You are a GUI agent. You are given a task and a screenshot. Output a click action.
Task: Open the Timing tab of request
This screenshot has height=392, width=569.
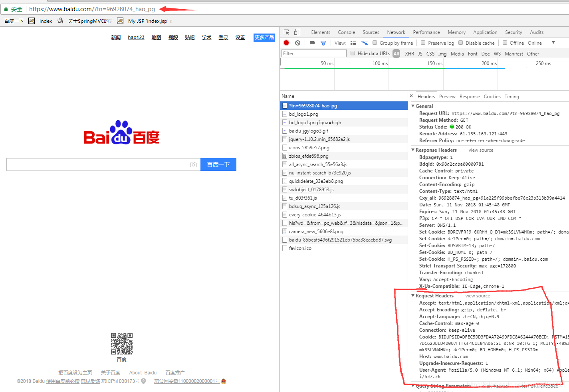click(x=512, y=97)
